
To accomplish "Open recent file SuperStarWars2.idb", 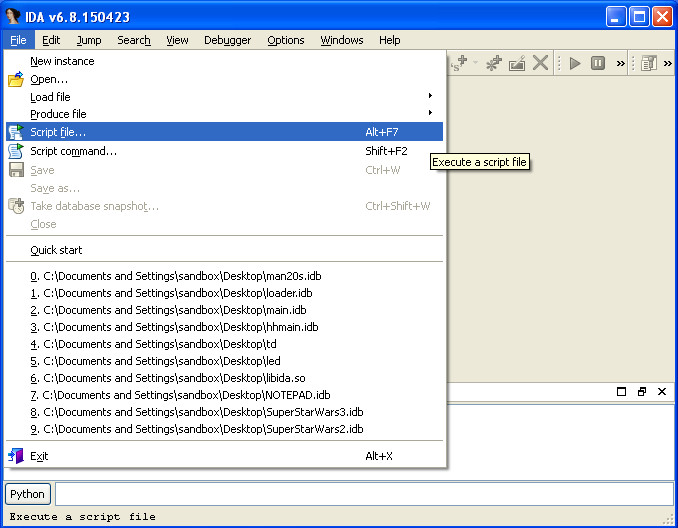I will click(x=224, y=429).
